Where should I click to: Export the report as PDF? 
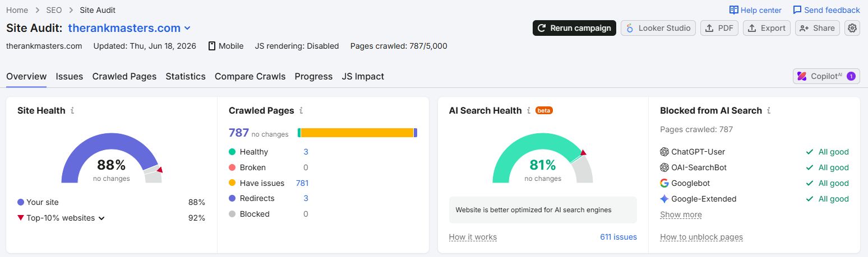click(719, 28)
